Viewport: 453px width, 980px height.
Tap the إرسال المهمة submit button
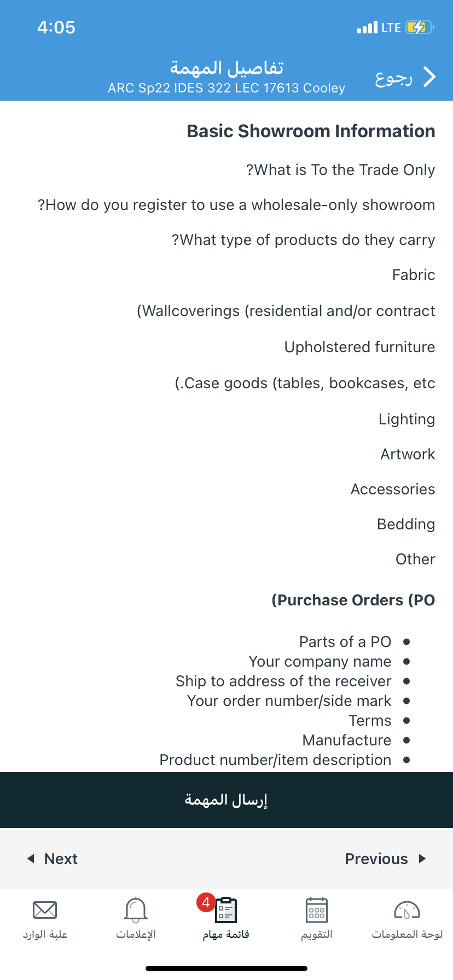coord(226,800)
